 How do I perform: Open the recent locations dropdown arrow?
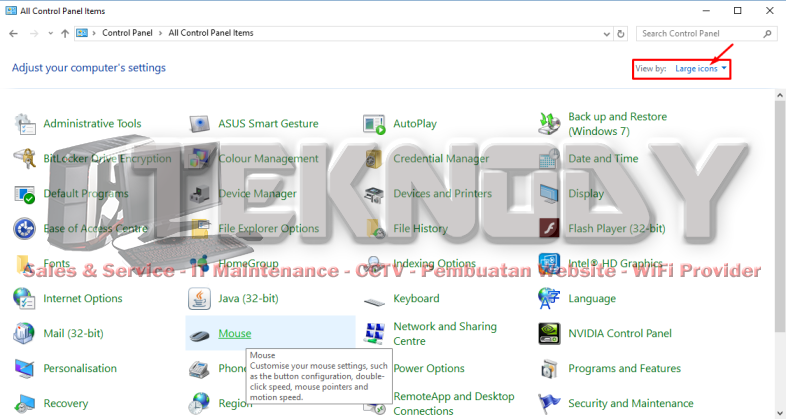pos(50,34)
